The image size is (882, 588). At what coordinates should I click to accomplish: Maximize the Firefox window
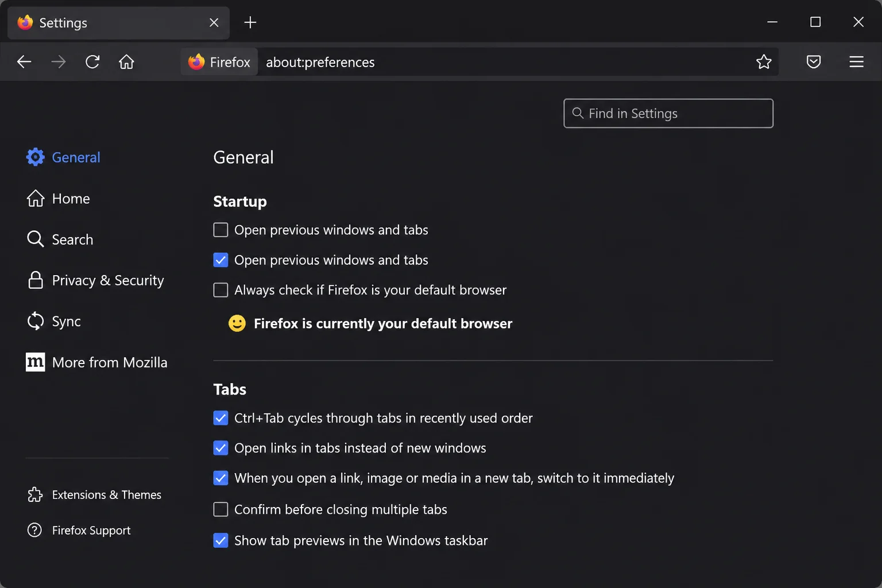[x=815, y=22]
